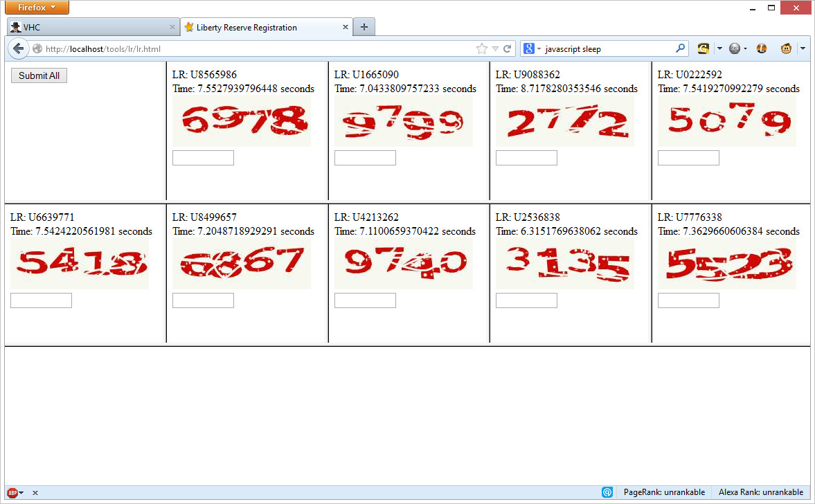The width and height of the screenshot is (815, 504).
Task: Click the text LR: U8565986
Action: point(204,74)
